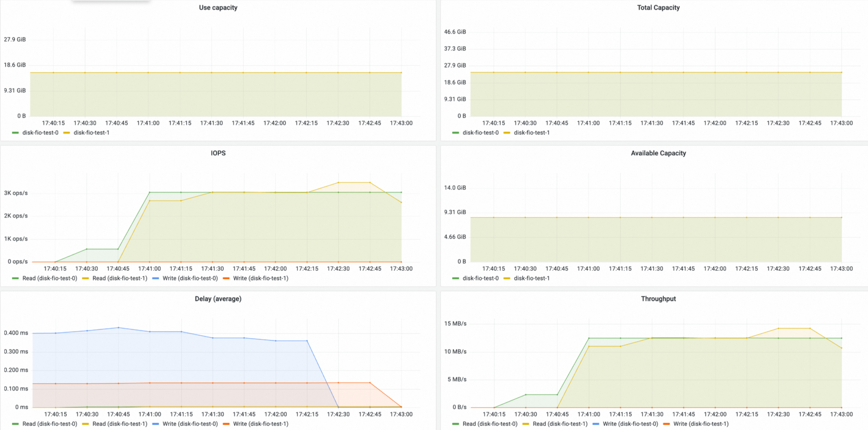Open the Total Capacity panel title menu

click(658, 8)
